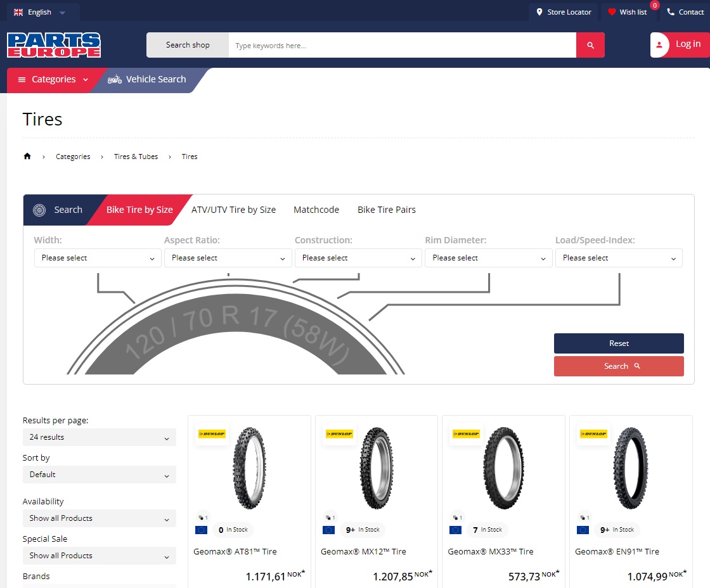Open the Width dropdown

click(x=98, y=258)
